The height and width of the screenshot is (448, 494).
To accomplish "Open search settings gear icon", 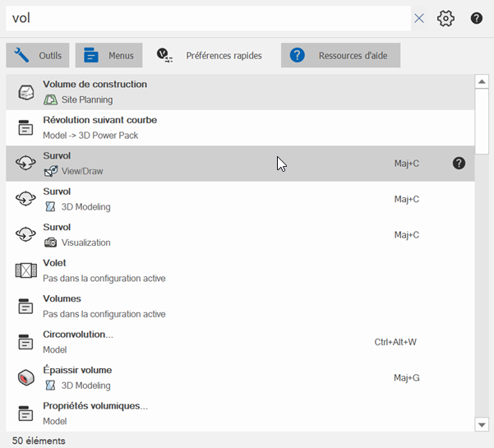I will point(446,18).
